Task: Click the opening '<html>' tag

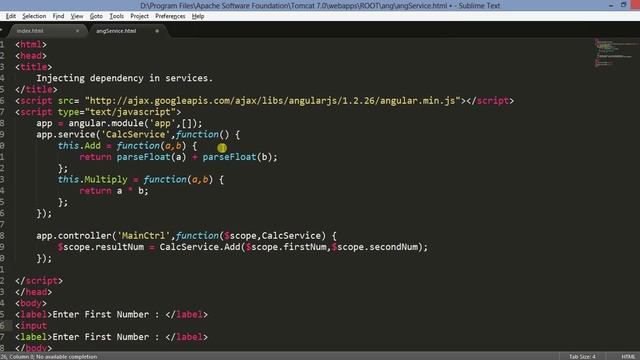Action: (31, 44)
